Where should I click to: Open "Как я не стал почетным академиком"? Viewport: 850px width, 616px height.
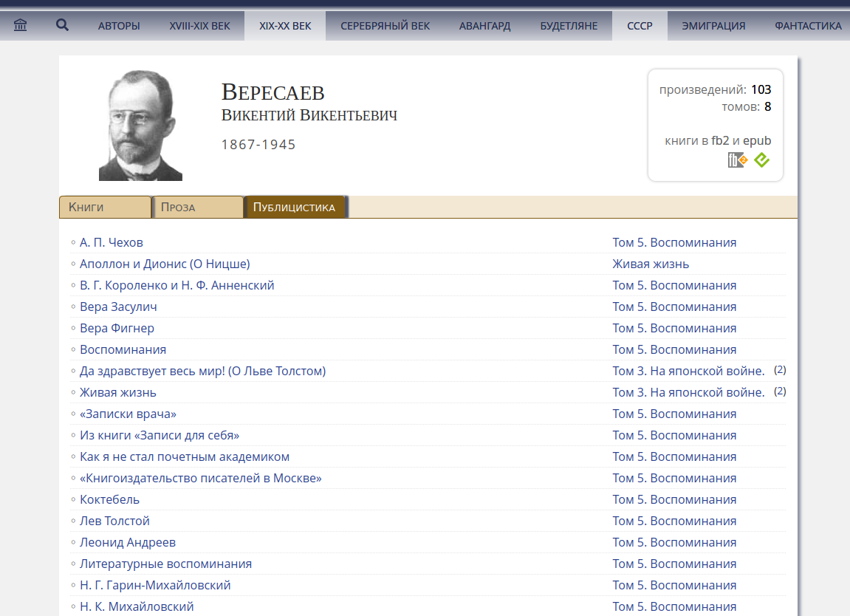[x=185, y=456]
